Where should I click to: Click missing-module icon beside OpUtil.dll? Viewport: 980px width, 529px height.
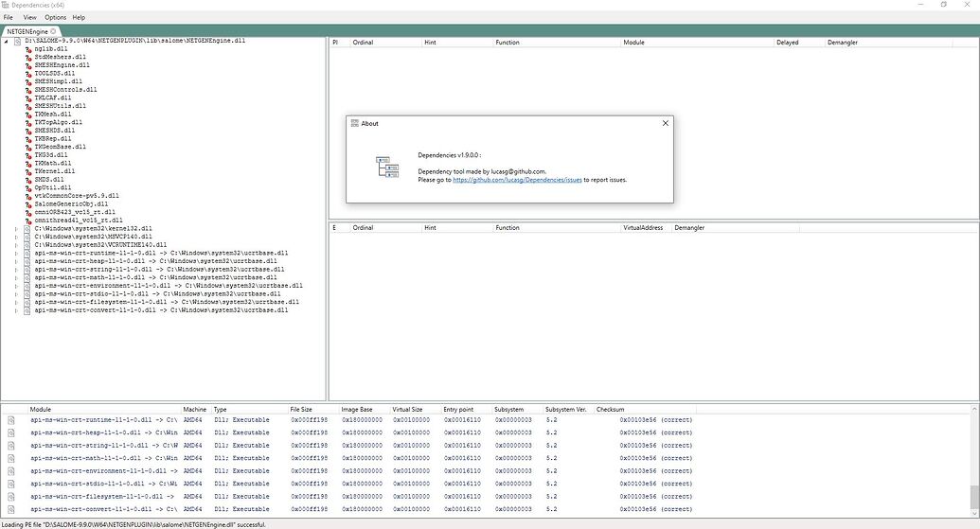pyautogui.click(x=28, y=188)
